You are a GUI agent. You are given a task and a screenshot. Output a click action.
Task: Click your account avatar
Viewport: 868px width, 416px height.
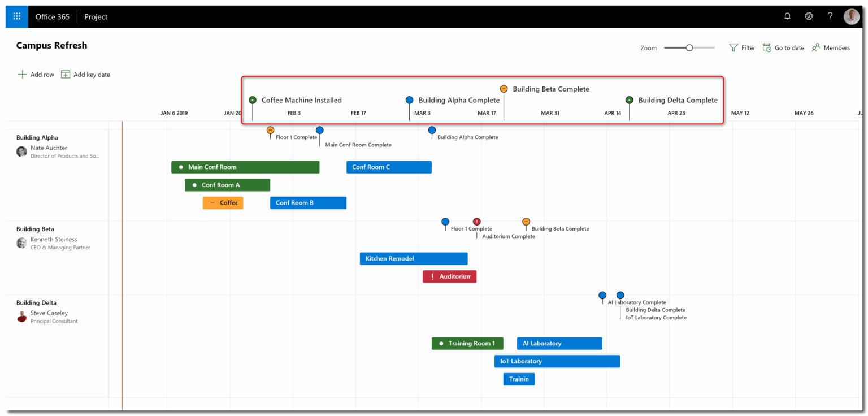(x=852, y=16)
